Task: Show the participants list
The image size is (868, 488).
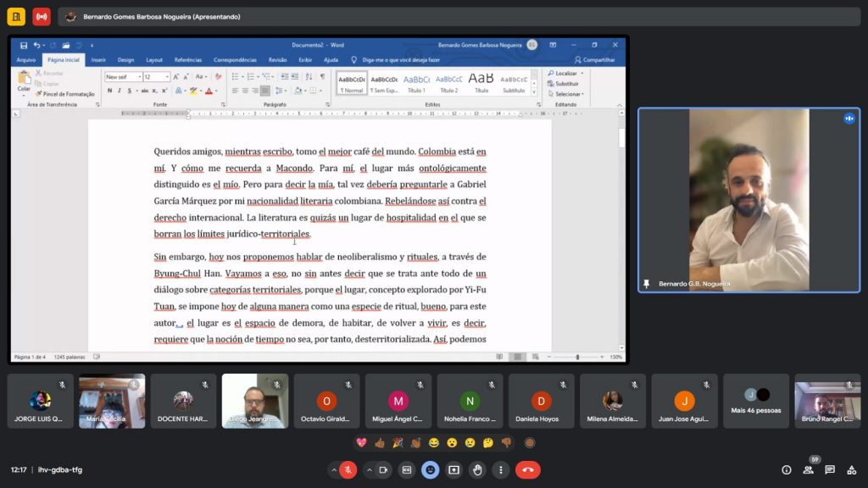Action: coord(808,469)
